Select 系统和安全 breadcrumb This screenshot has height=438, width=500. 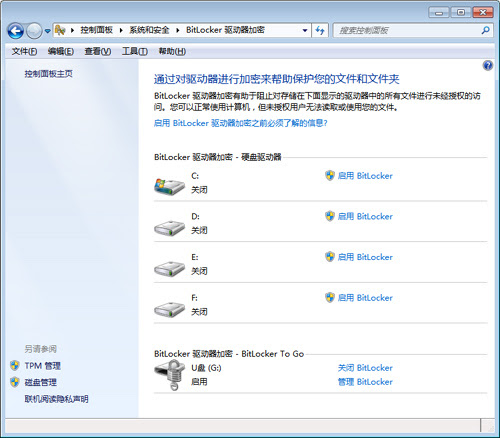pos(149,30)
